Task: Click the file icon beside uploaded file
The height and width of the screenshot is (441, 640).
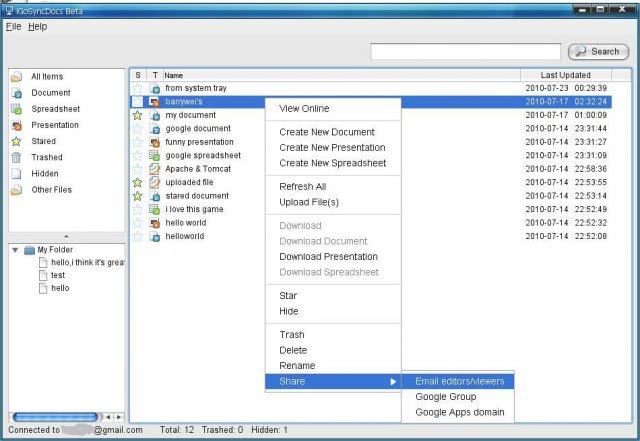Action: point(155,183)
